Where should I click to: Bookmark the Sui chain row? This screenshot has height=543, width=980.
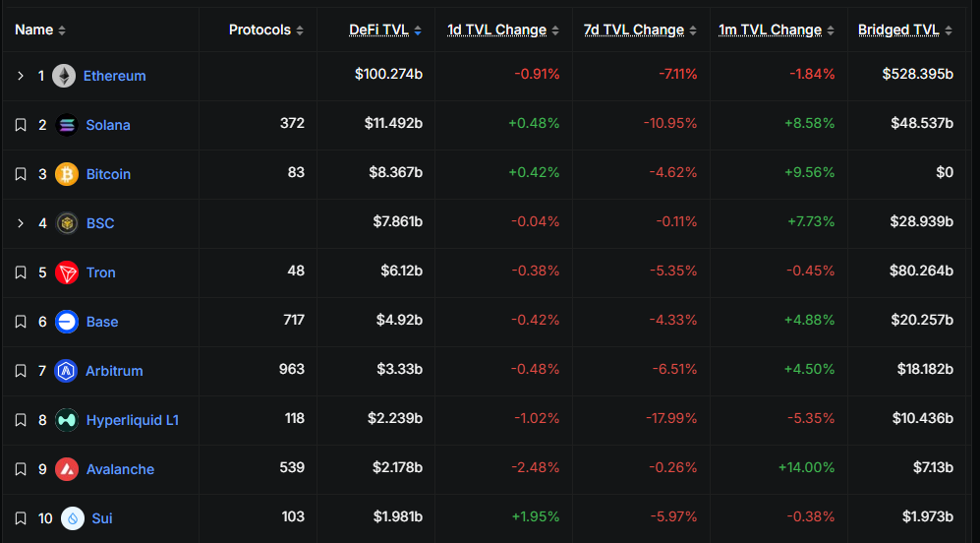[21, 518]
